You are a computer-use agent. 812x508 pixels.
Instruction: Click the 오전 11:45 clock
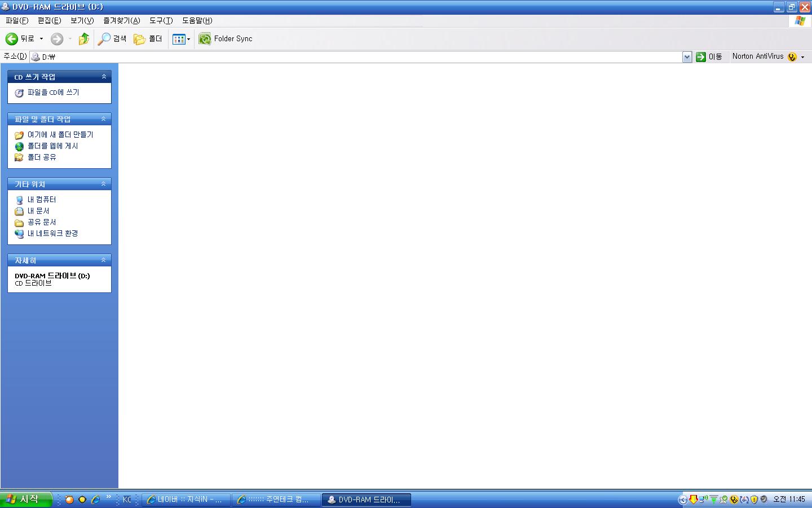tap(789, 500)
